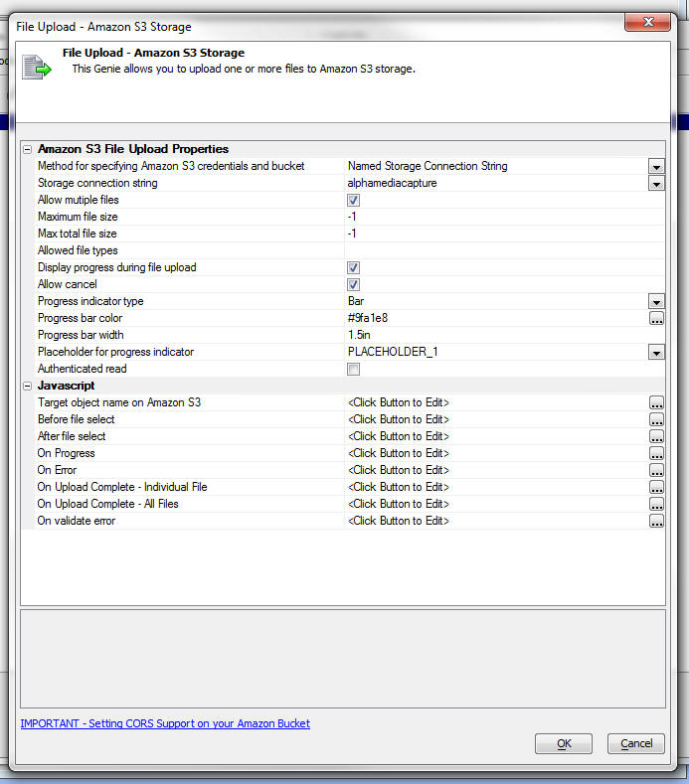Click the OK button
689x784 pixels.
564,743
